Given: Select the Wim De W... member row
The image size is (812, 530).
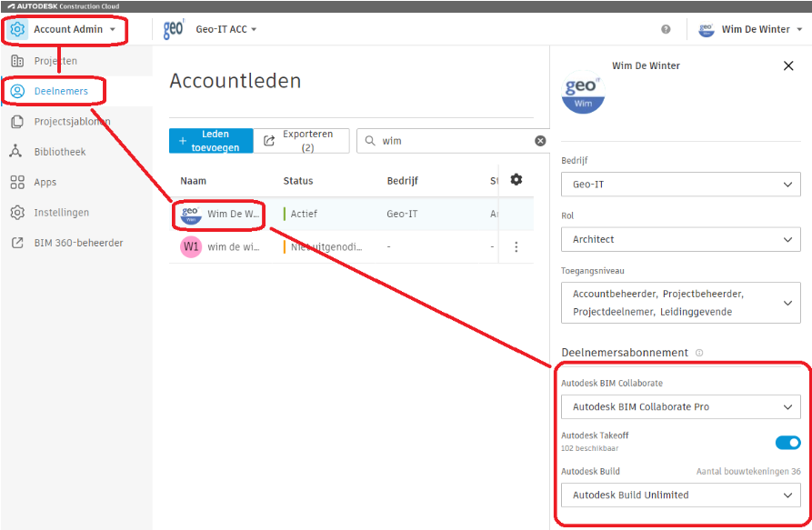Looking at the screenshot, I should (351, 214).
